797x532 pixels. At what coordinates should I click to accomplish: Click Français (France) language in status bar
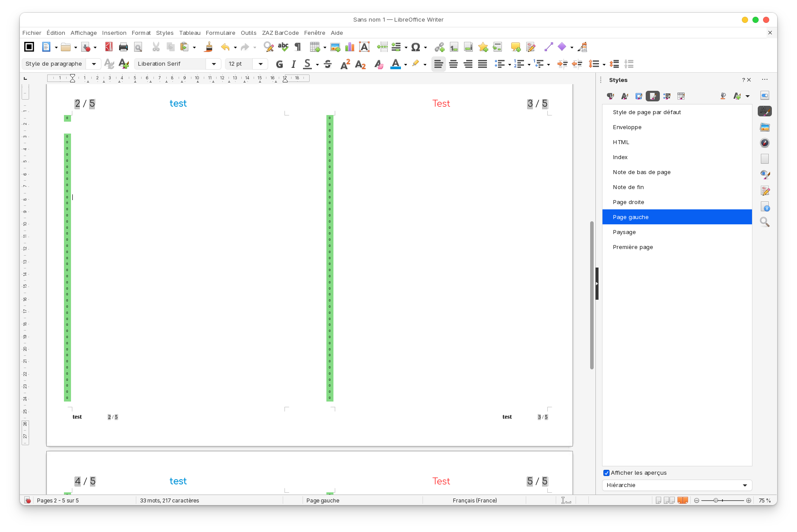click(x=475, y=501)
